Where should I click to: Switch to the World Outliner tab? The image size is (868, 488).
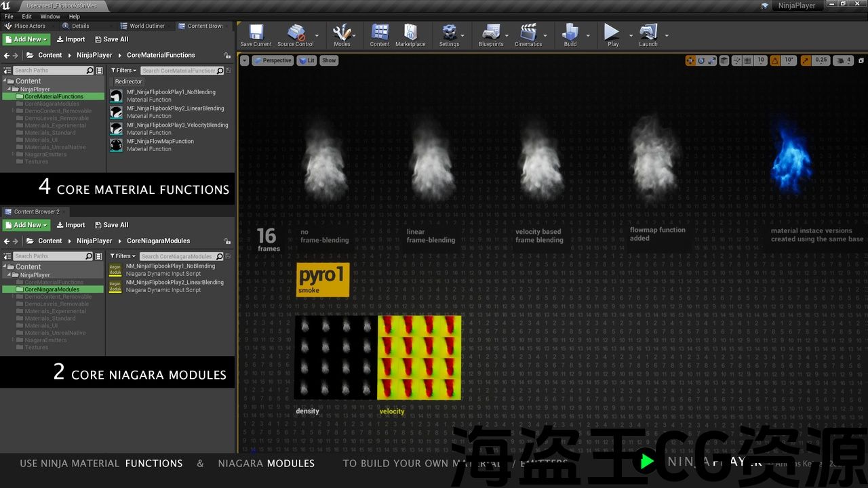pos(146,26)
